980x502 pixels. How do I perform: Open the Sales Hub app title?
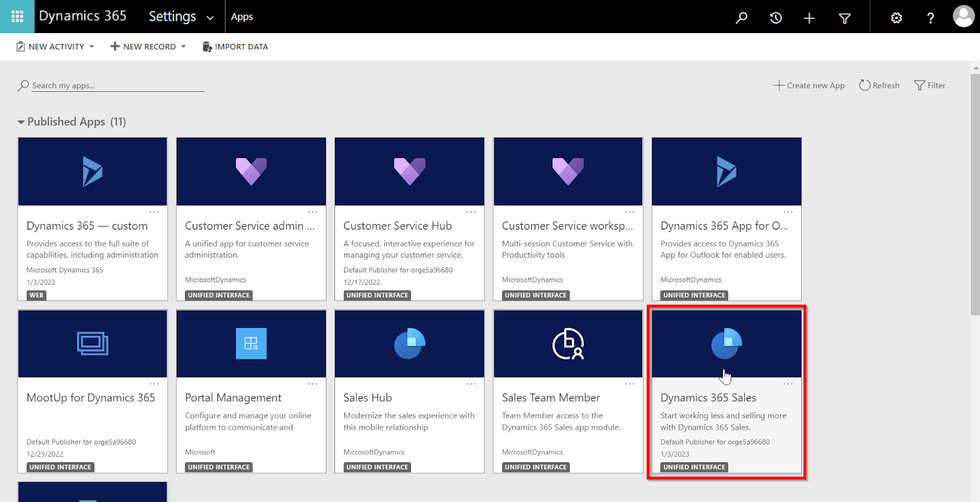point(367,398)
